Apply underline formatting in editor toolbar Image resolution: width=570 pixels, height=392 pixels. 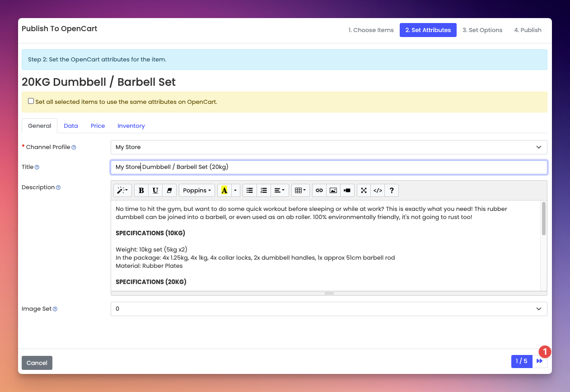click(155, 191)
